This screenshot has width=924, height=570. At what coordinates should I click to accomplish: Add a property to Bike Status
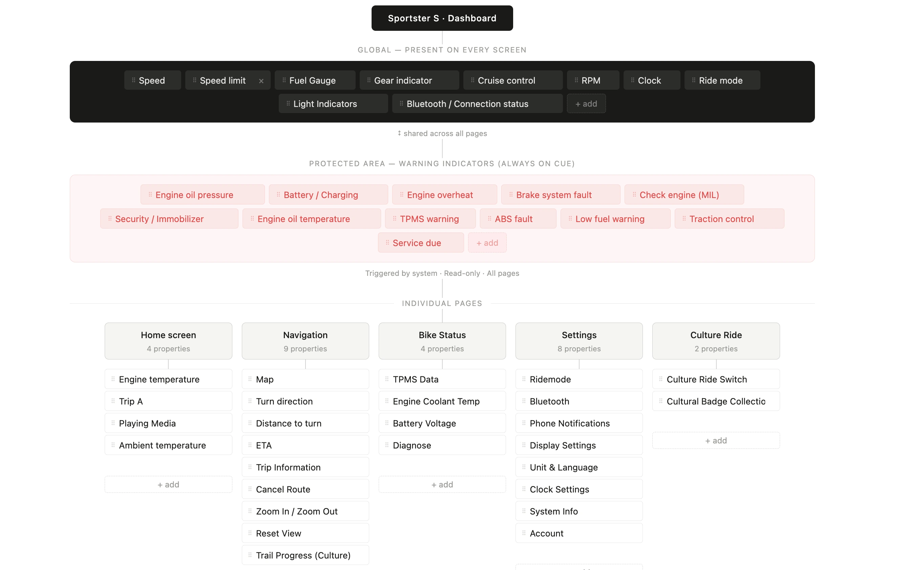pos(442,484)
